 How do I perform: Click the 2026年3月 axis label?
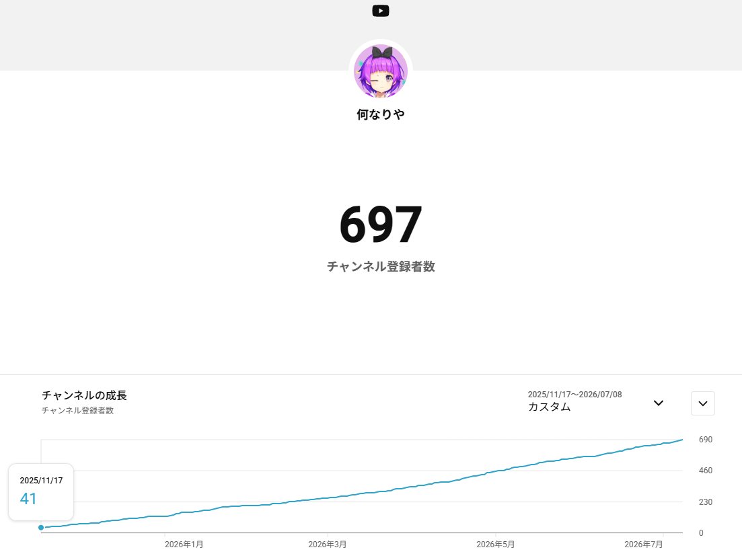[327, 545]
